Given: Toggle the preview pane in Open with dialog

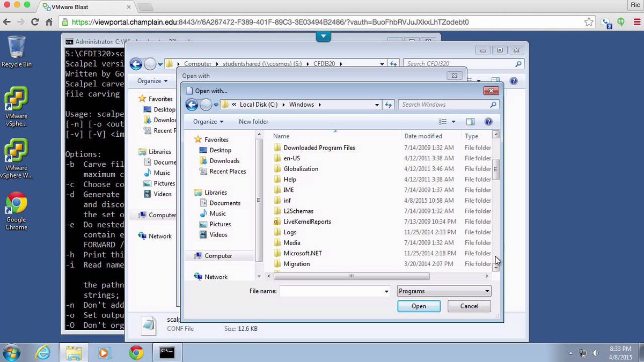Looking at the screenshot, I should pyautogui.click(x=470, y=122).
